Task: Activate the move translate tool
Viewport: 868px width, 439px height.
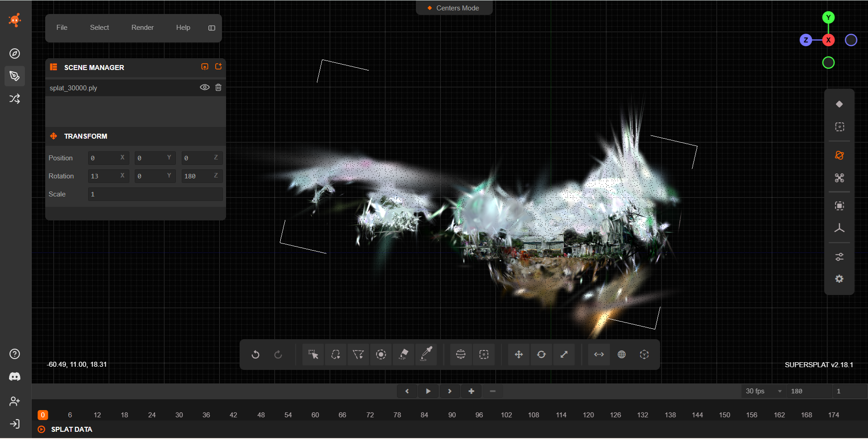Action: point(519,355)
